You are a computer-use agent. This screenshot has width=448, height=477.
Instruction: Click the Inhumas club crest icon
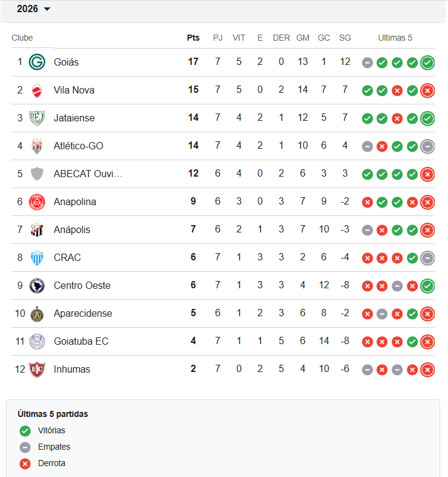[37, 369]
